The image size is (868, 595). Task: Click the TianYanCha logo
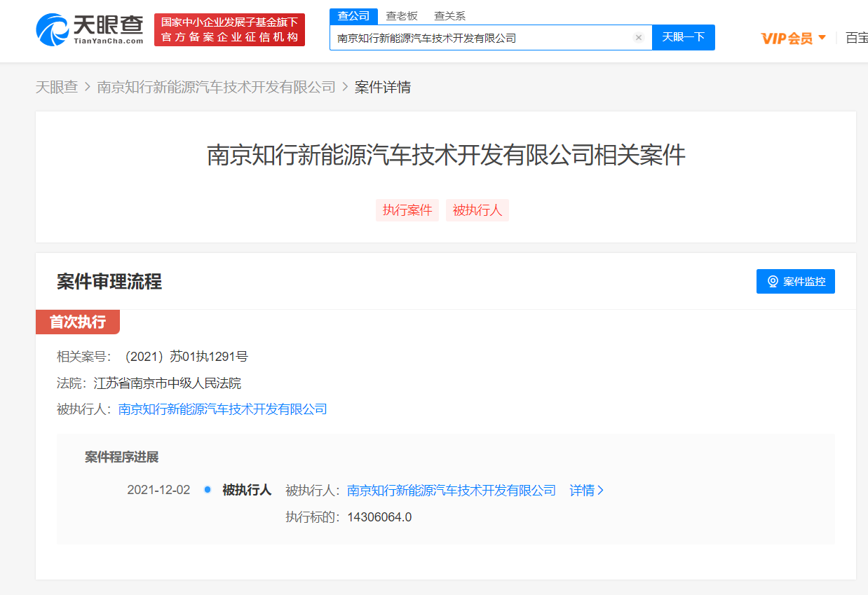point(89,30)
